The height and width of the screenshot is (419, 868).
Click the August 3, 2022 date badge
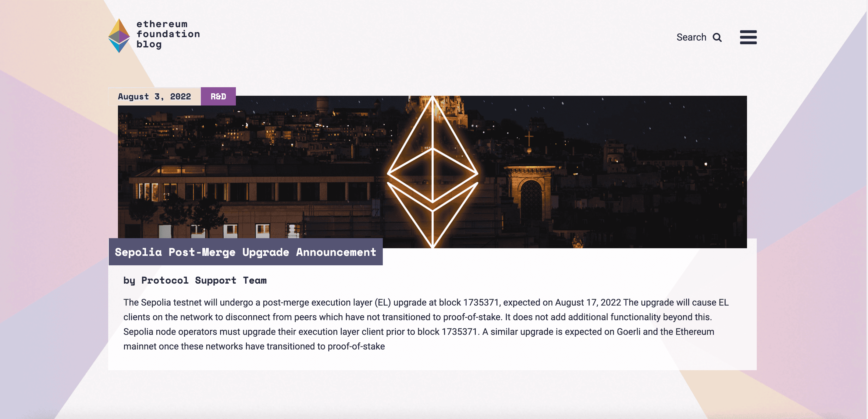coord(155,96)
